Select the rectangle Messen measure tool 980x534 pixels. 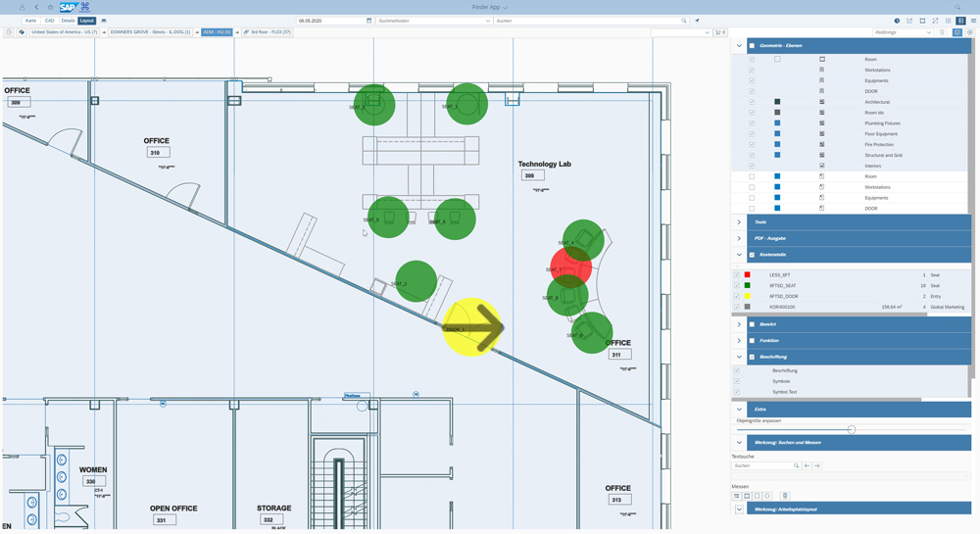coord(757,496)
